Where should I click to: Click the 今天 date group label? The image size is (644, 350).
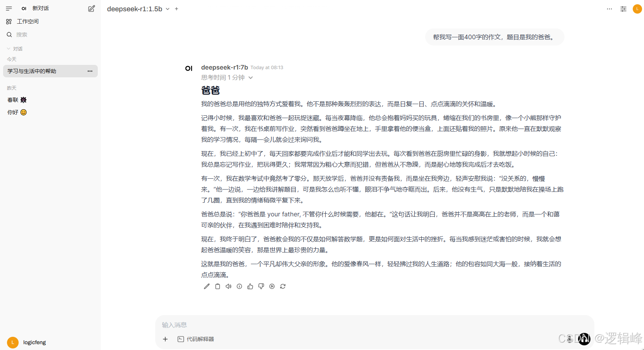(x=12, y=59)
